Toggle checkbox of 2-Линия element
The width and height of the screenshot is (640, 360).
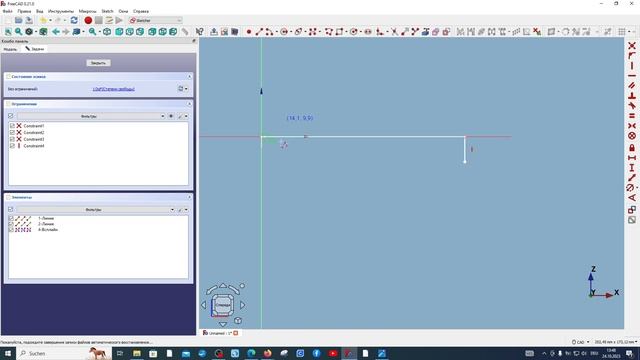11,224
